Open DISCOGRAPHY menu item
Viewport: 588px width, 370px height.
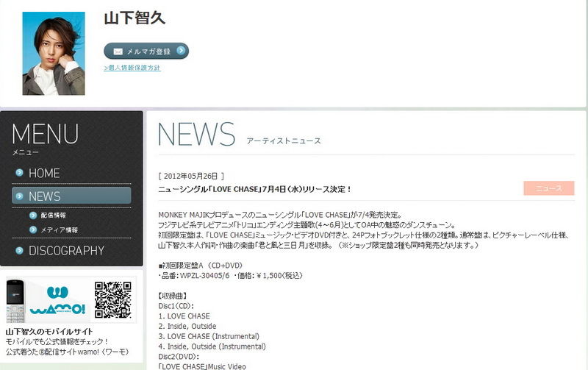click(x=66, y=250)
